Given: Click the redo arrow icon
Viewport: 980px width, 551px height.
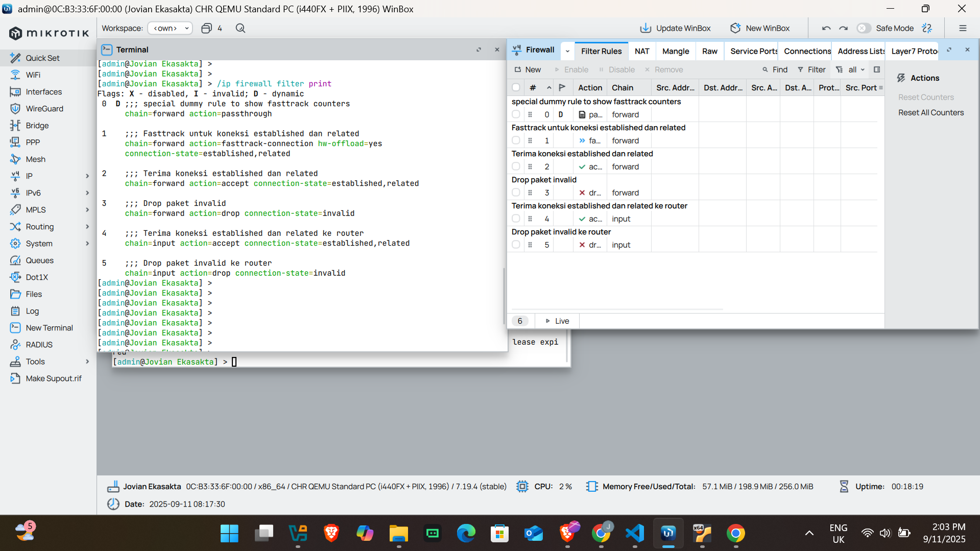Looking at the screenshot, I should (x=844, y=28).
